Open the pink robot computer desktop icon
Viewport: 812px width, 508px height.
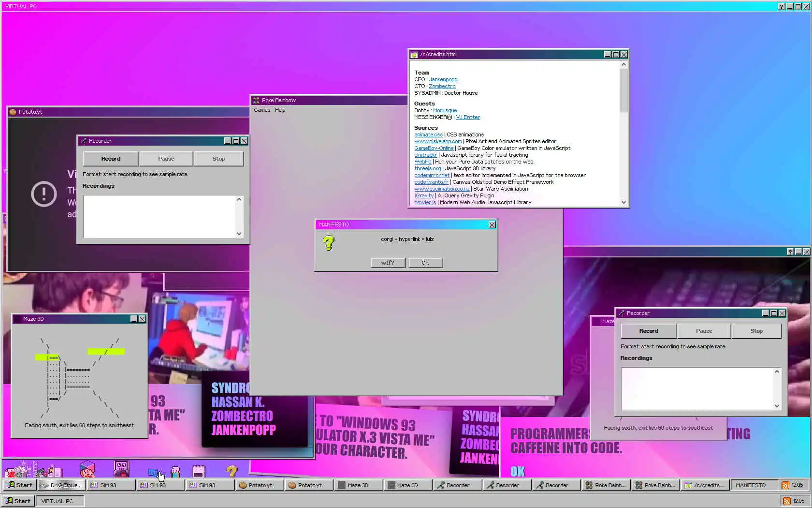click(121, 469)
